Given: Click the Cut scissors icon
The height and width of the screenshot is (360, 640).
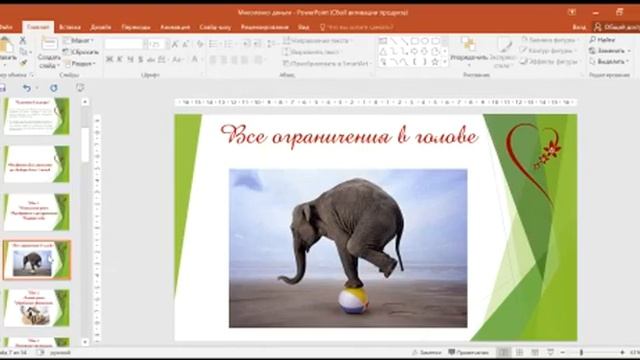Looking at the screenshot, I should 23,40.
